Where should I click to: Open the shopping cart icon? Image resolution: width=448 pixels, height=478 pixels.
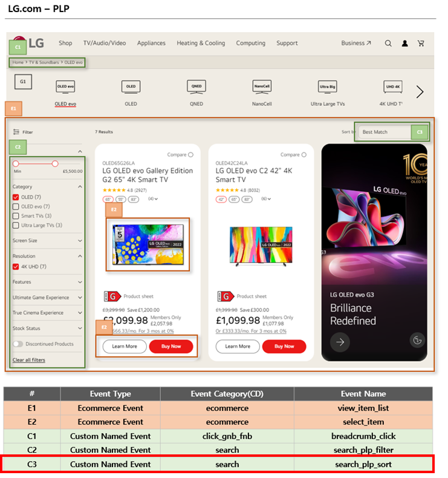(x=421, y=44)
